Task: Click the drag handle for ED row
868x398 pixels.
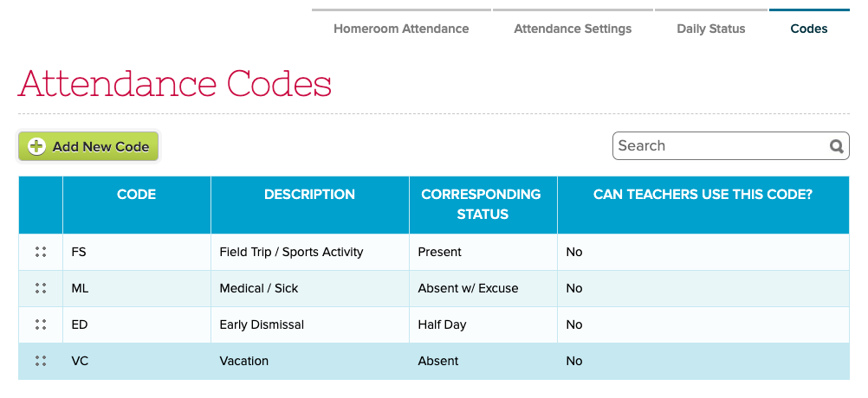Action: [41, 324]
